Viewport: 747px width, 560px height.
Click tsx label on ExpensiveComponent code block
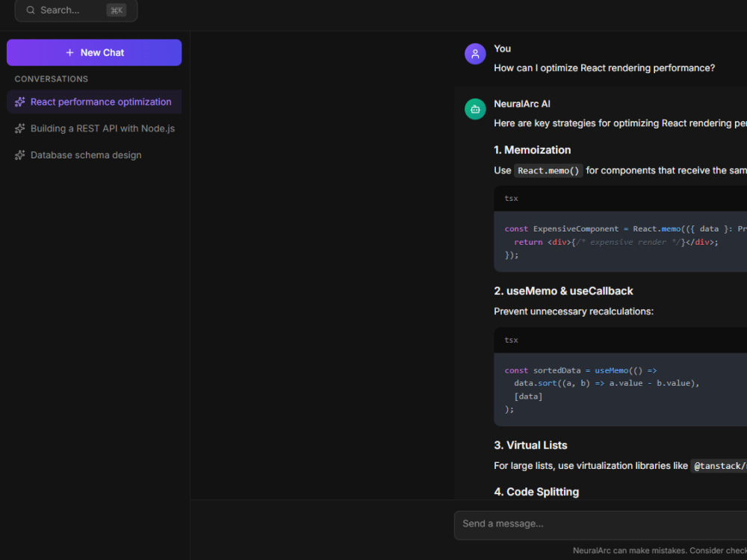(x=511, y=198)
